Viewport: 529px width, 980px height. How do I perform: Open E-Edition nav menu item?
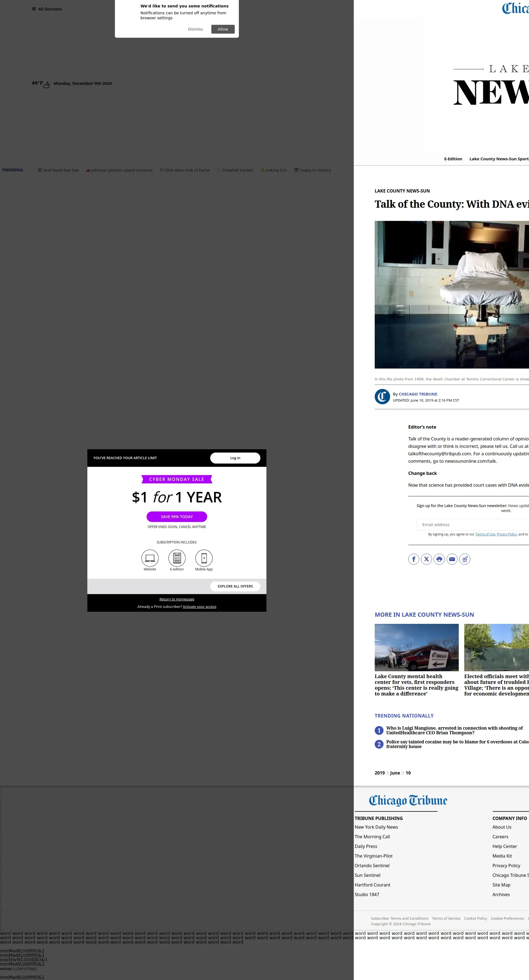(x=453, y=159)
